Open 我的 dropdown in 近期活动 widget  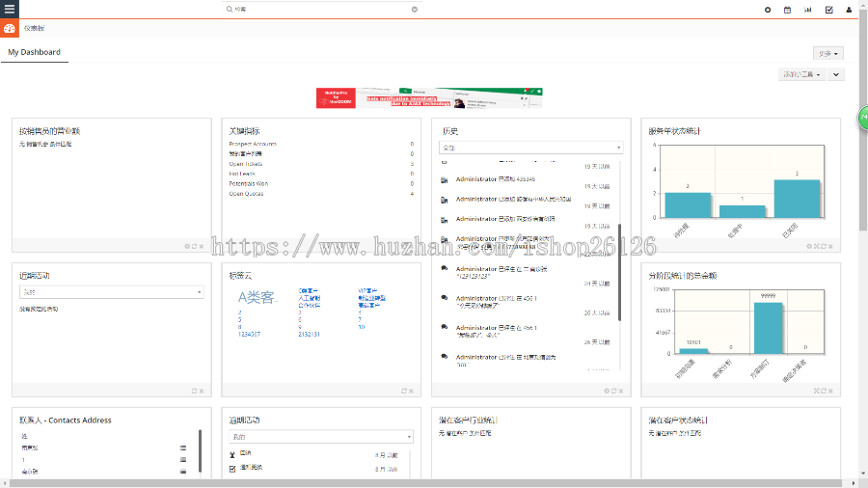click(111, 292)
